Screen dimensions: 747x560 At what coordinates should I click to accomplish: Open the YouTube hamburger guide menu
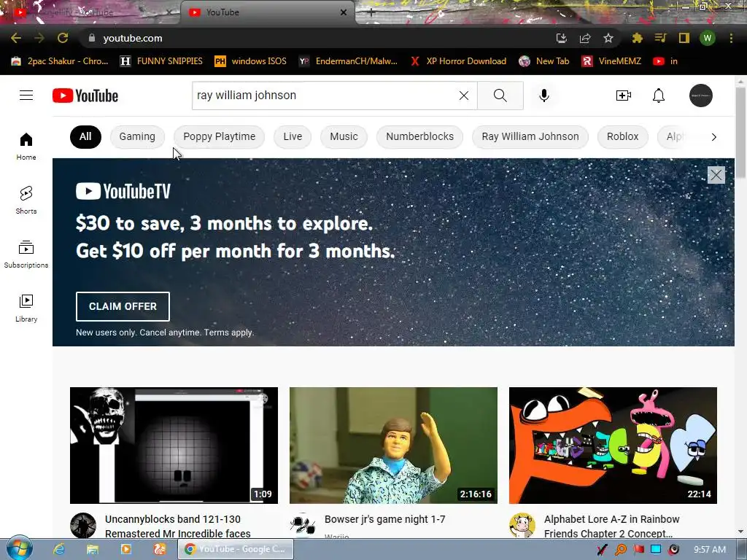tap(26, 96)
